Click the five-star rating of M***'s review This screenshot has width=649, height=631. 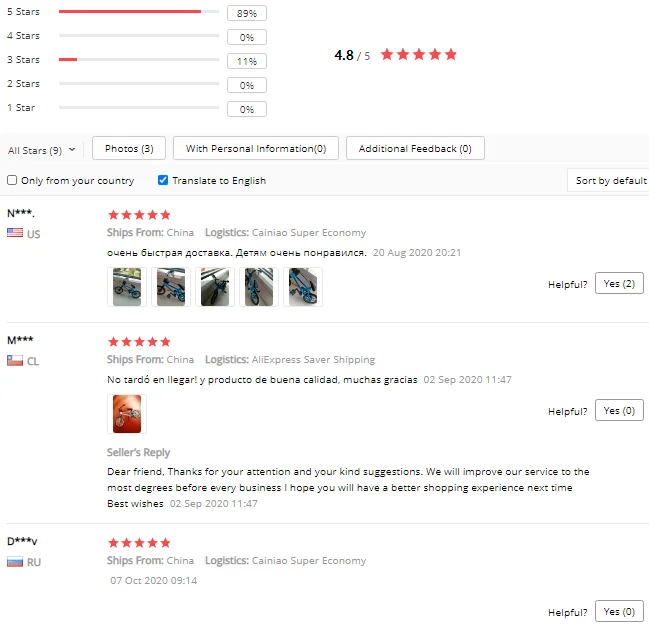(139, 342)
